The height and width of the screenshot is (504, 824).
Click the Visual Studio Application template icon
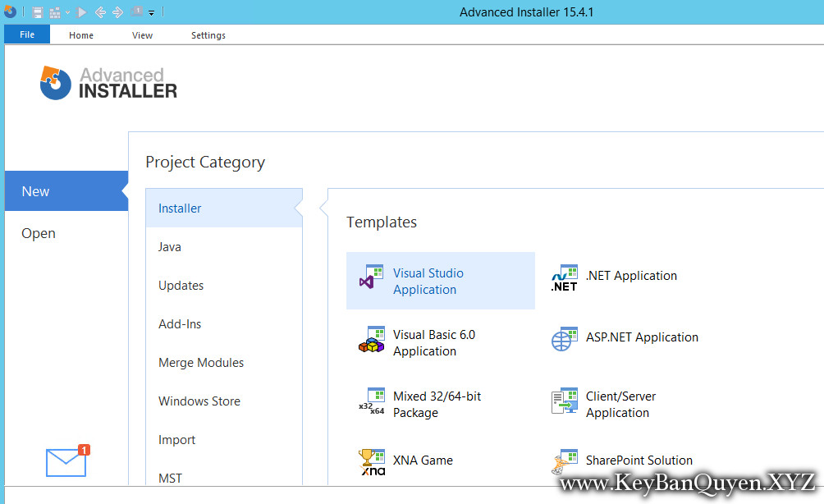coord(372,277)
